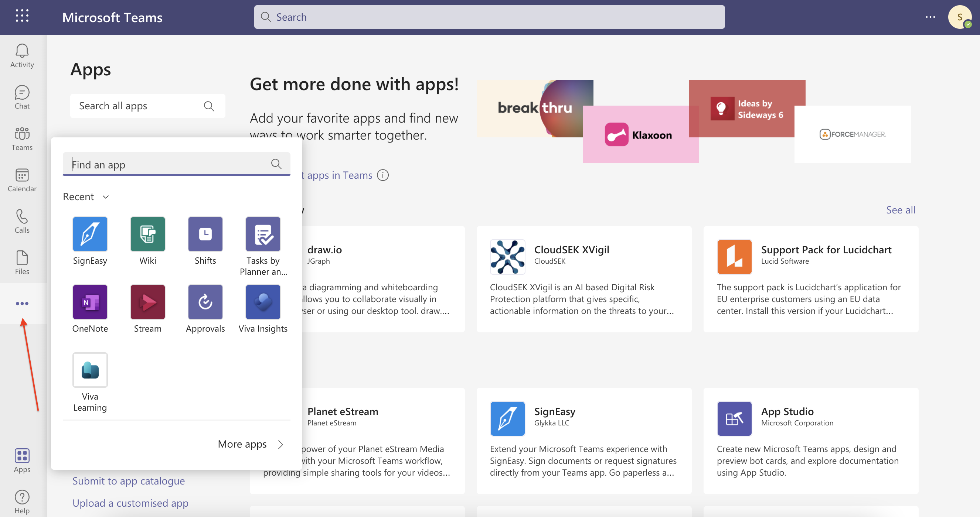Click the App Studio logo
This screenshot has width=980, height=517.
tap(734, 418)
